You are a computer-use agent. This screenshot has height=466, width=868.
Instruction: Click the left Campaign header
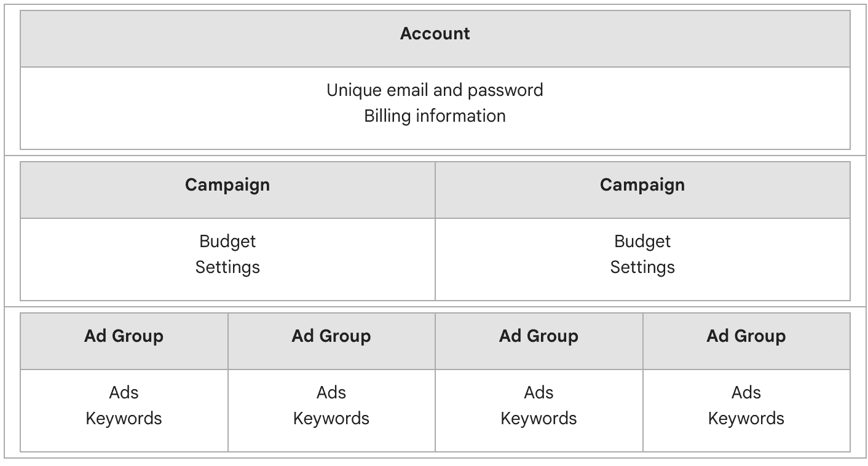tap(227, 185)
